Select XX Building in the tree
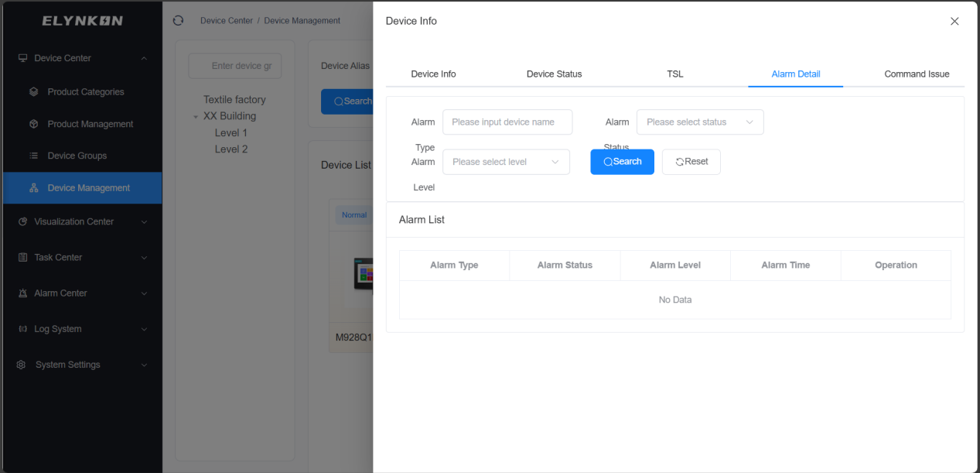The image size is (980, 473). [x=230, y=116]
